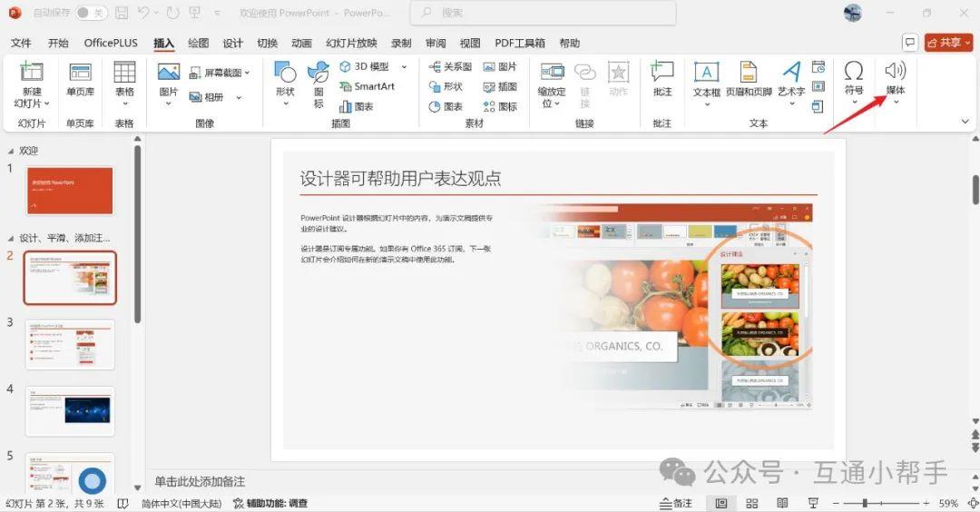The height and width of the screenshot is (512, 980).
Task: Collapse the 设计、平滑、添加注 section
Action: click(x=11, y=238)
